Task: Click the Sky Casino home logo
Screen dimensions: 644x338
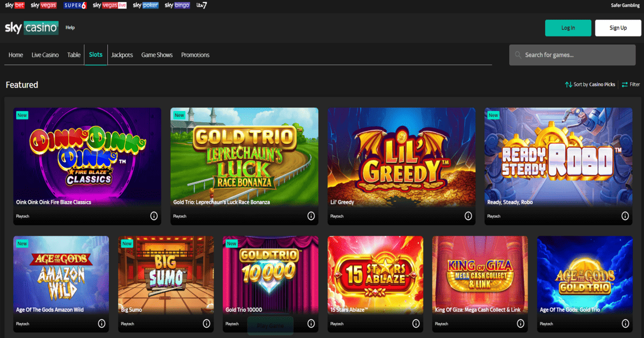Action: pyautogui.click(x=32, y=27)
